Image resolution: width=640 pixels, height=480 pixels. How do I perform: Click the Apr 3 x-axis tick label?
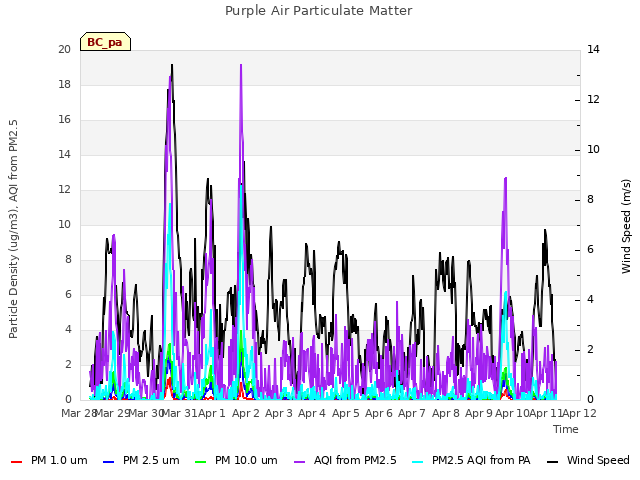(x=279, y=413)
